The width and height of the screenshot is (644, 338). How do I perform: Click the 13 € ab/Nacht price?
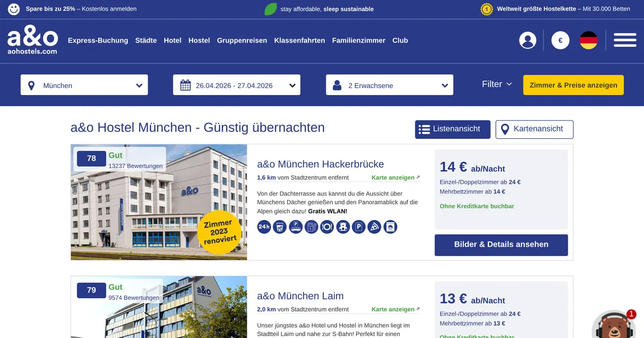472,299
